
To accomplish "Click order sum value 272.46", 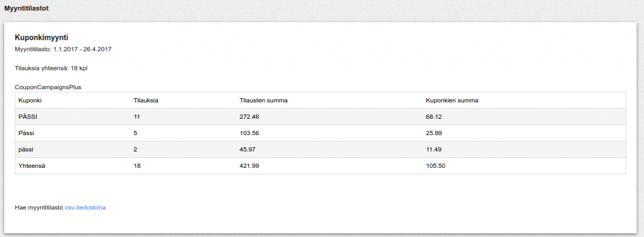I will tap(249, 117).
